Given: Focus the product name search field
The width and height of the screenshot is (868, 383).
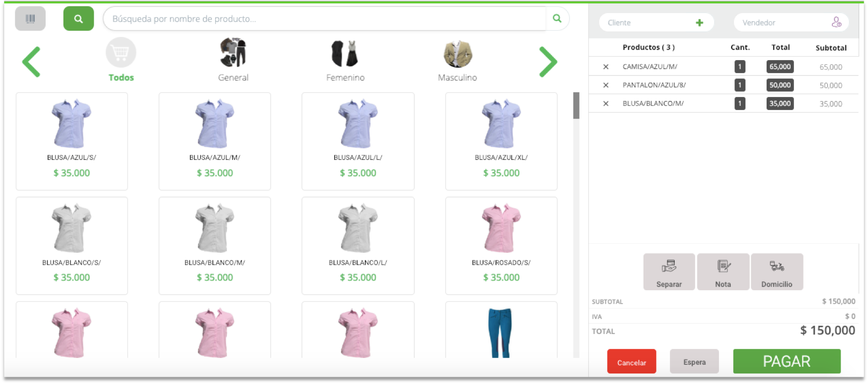Looking at the screenshot, I should [x=325, y=19].
